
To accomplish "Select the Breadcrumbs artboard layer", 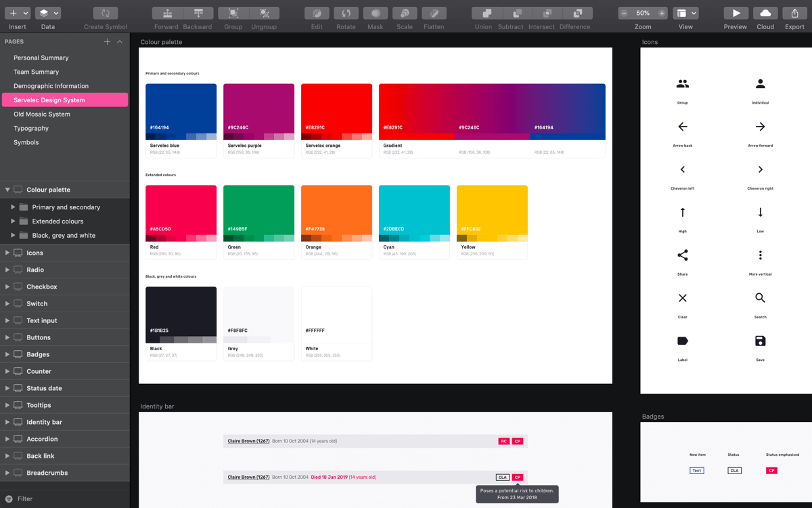I will pyautogui.click(x=65, y=473).
